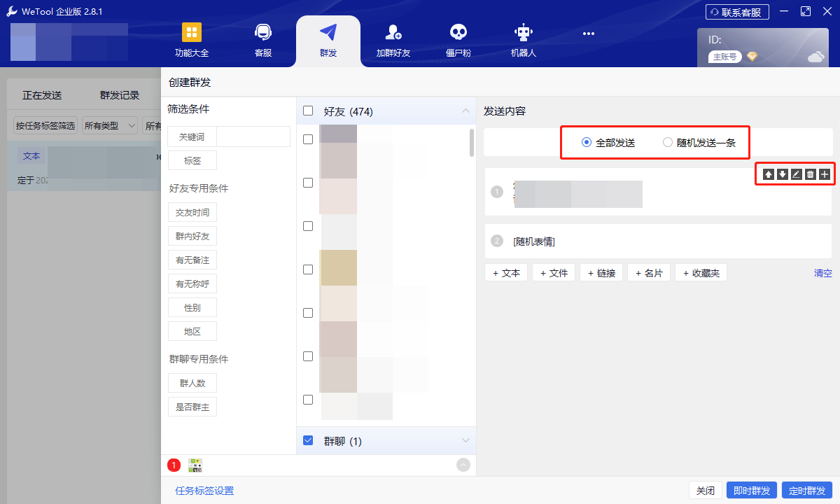Image resolution: width=840 pixels, height=504 pixels.
Task: Open the 交友时间 filter condition
Action: coord(192,212)
